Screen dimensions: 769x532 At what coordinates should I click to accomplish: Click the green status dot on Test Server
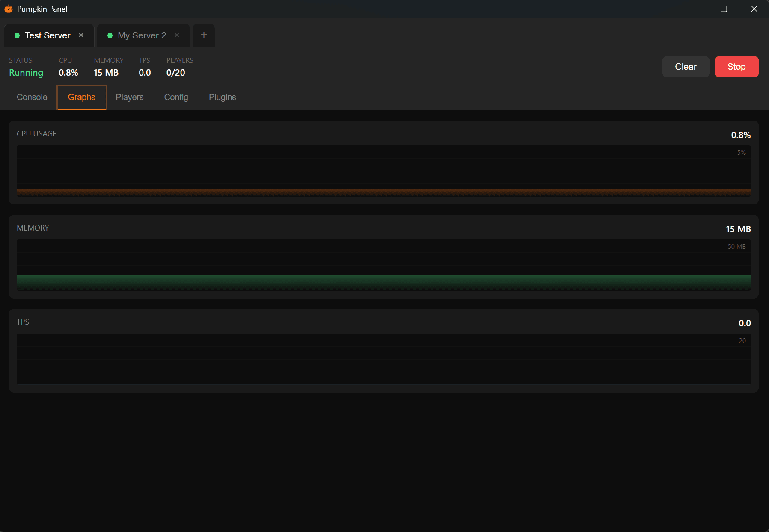pyautogui.click(x=17, y=35)
